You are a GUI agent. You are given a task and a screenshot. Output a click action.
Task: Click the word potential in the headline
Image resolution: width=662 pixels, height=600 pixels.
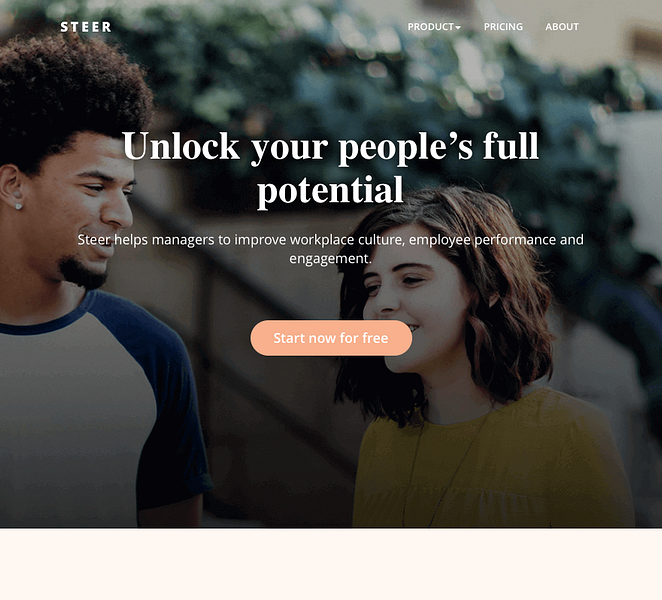(331, 190)
